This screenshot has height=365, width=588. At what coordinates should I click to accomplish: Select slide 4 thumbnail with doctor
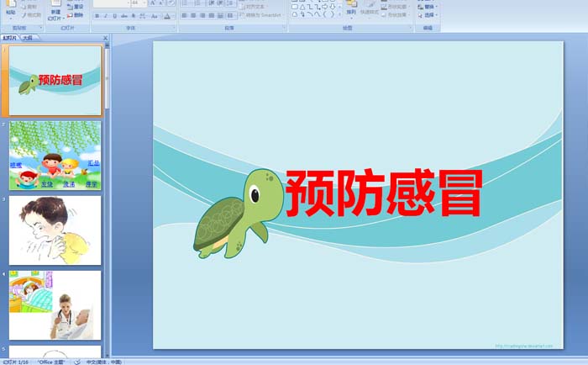coord(55,305)
